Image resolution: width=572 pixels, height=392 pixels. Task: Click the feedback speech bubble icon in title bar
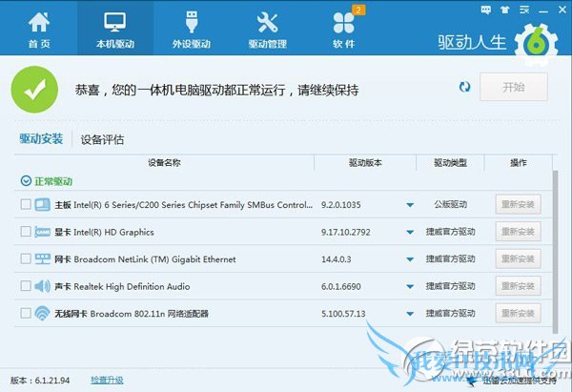(x=485, y=10)
